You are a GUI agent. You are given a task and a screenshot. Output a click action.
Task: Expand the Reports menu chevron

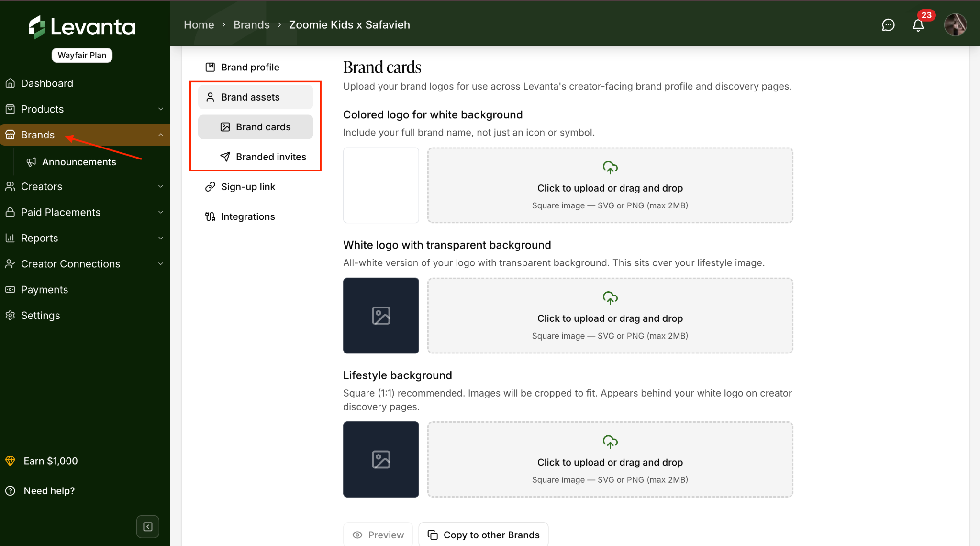[161, 239]
